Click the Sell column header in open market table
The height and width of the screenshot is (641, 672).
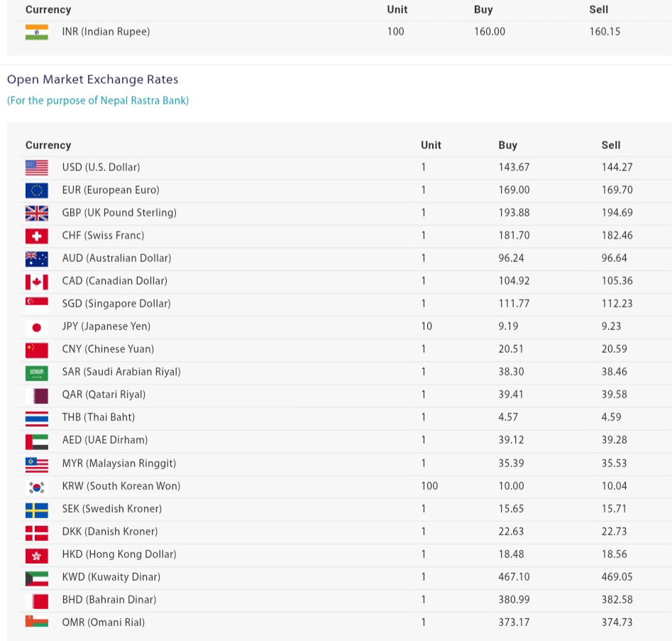pyautogui.click(x=610, y=145)
